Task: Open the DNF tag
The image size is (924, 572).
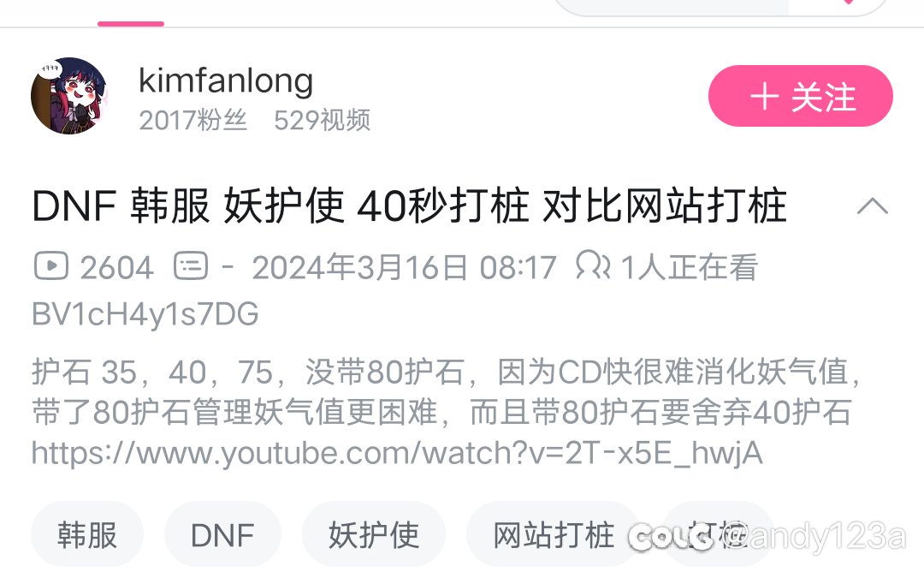Action: coord(222,535)
